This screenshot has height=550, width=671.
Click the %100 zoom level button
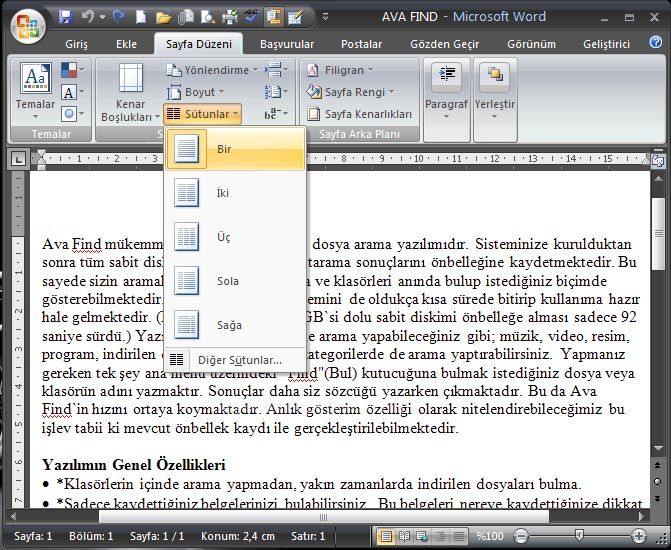click(490, 536)
